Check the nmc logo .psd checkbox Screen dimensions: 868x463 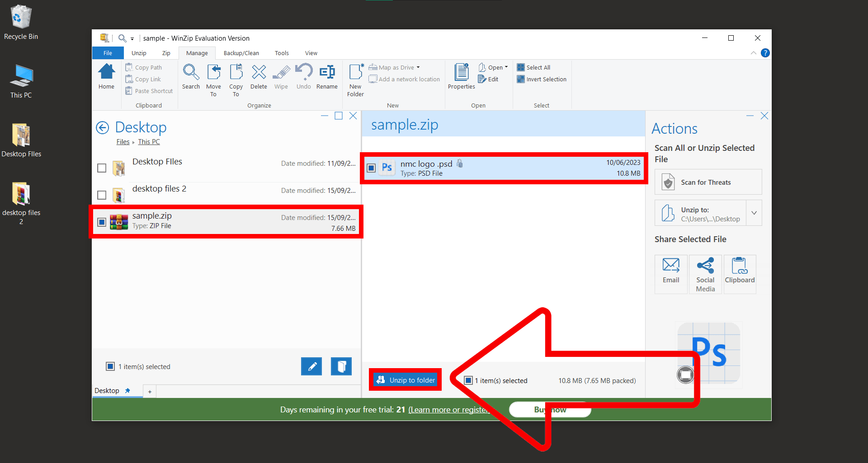371,168
